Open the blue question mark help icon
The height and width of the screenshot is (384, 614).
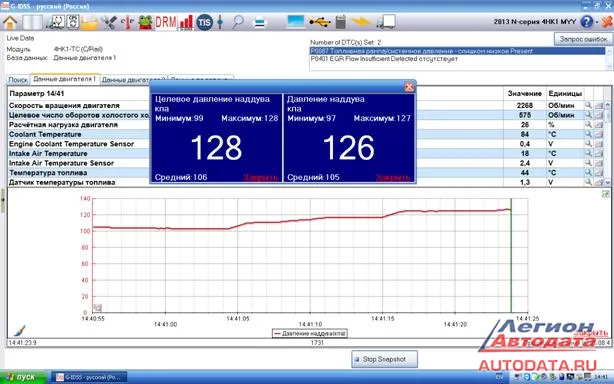[x=586, y=22]
